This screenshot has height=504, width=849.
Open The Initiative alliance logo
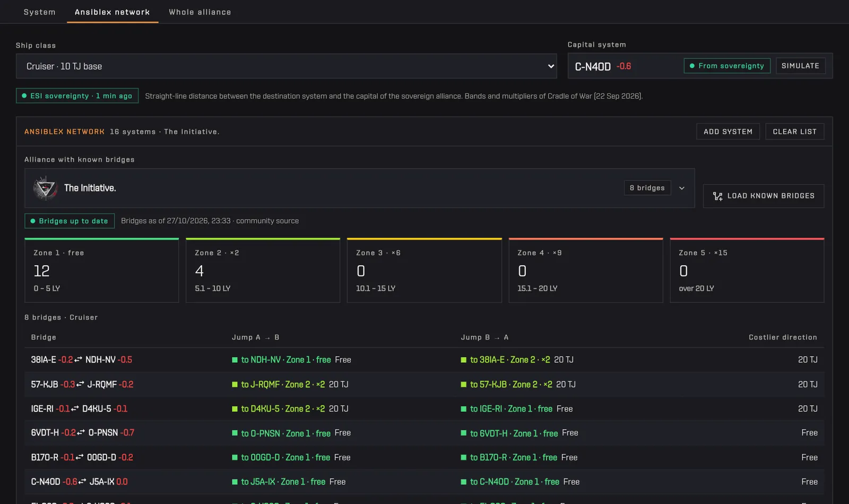pyautogui.click(x=45, y=188)
